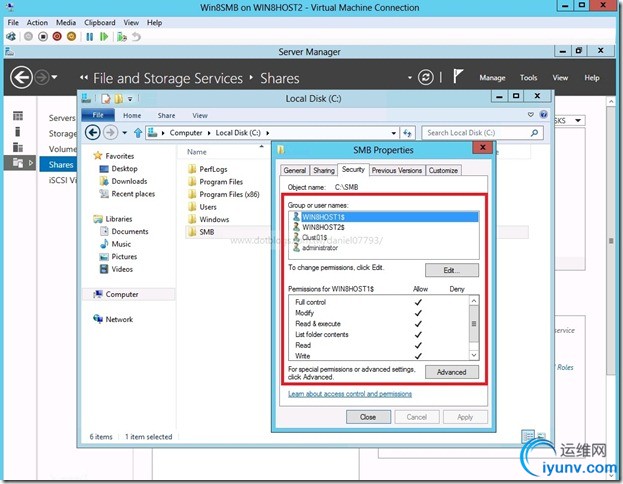Viewport: 623px width, 484px height.
Task: Pause the virtual machine
Action: (x=90, y=37)
